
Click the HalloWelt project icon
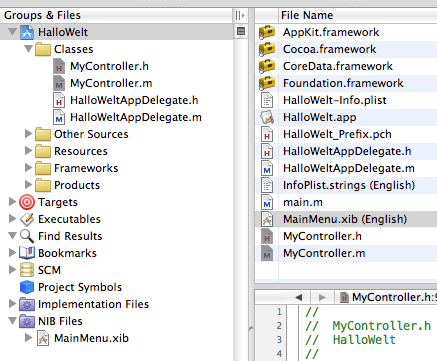(27, 32)
